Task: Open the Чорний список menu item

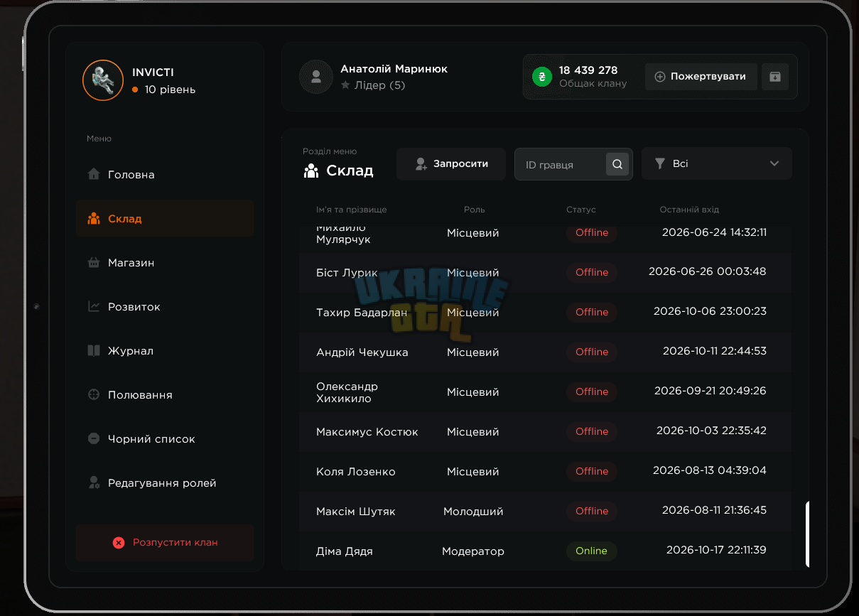Action: (x=165, y=438)
